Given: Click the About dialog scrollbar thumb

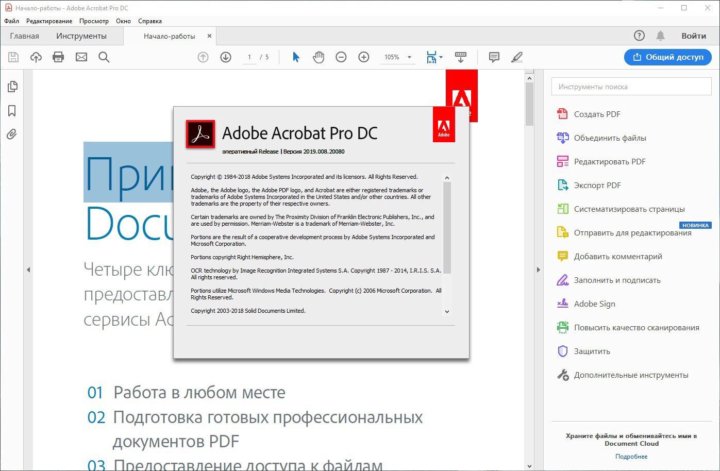Looking at the screenshot, I should pyautogui.click(x=447, y=228).
